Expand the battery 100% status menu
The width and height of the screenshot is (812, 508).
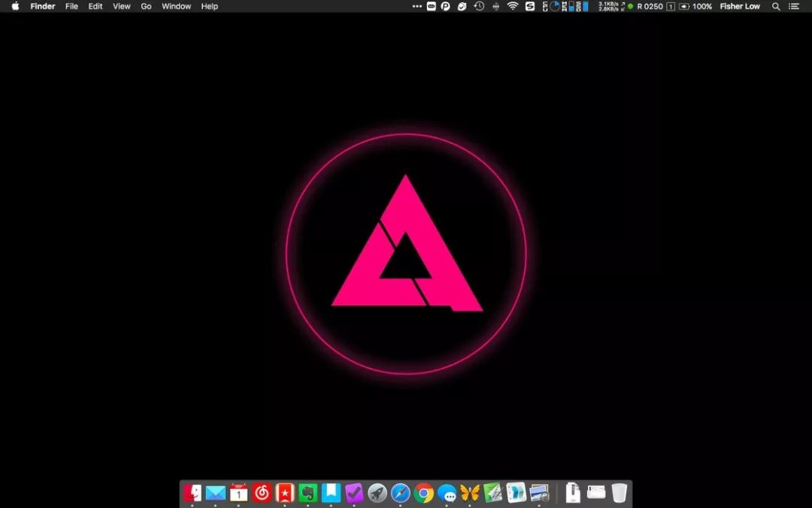pyautogui.click(x=695, y=6)
